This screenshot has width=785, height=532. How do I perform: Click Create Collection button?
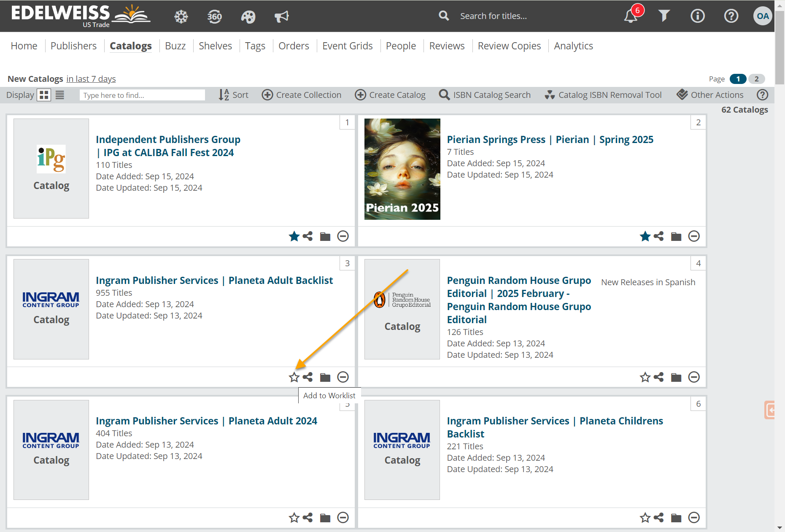302,95
